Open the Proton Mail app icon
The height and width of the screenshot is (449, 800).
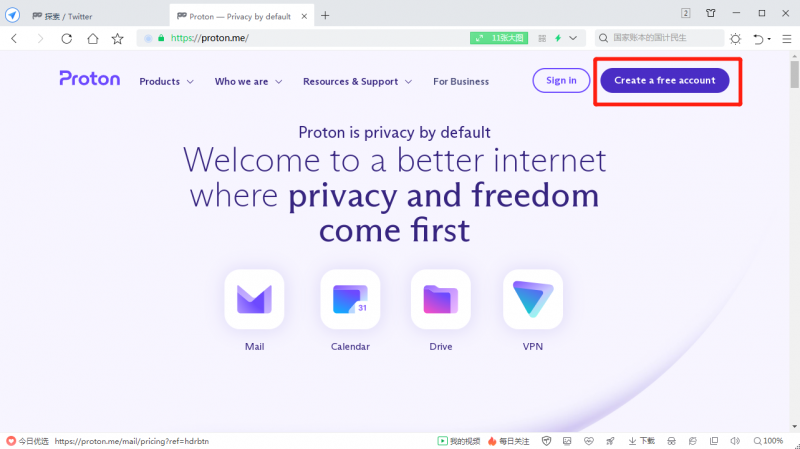[x=254, y=299]
